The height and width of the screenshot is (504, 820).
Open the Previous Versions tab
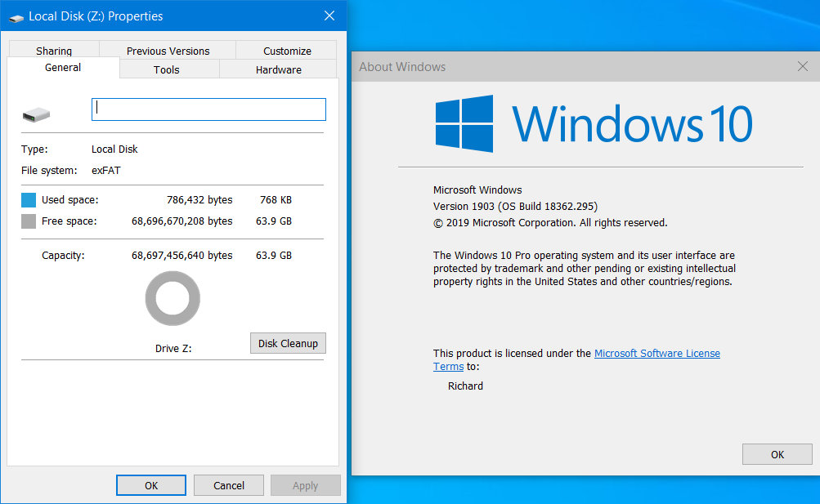pyautogui.click(x=168, y=51)
